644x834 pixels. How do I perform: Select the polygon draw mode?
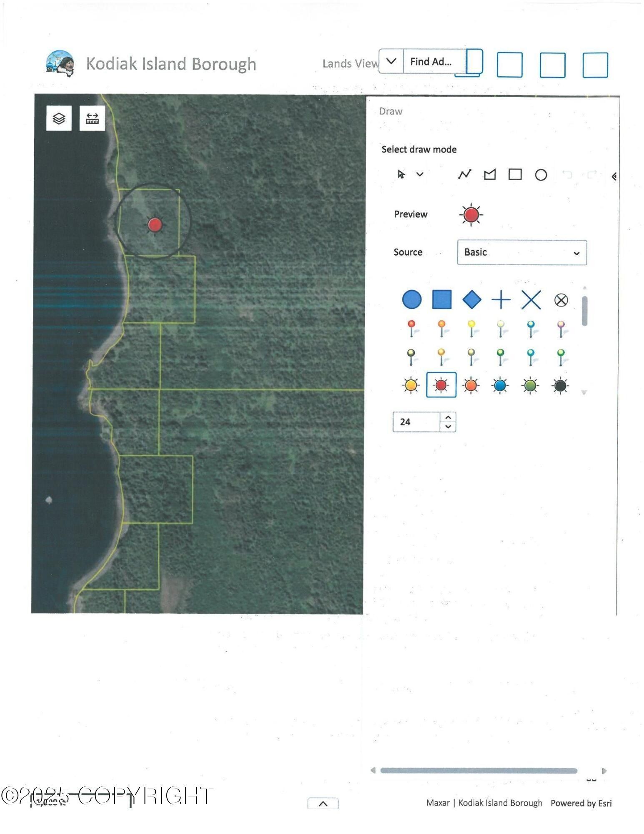tap(490, 174)
